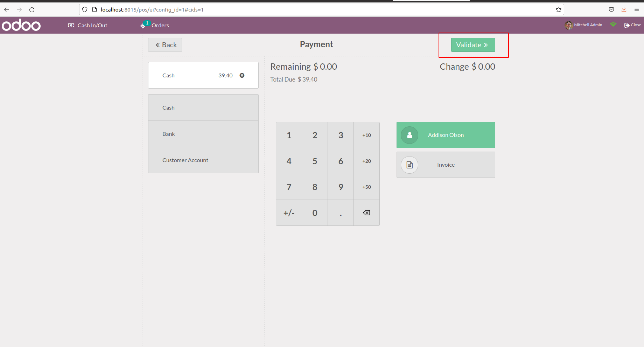Click numpad key 7

click(x=289, y=187)
